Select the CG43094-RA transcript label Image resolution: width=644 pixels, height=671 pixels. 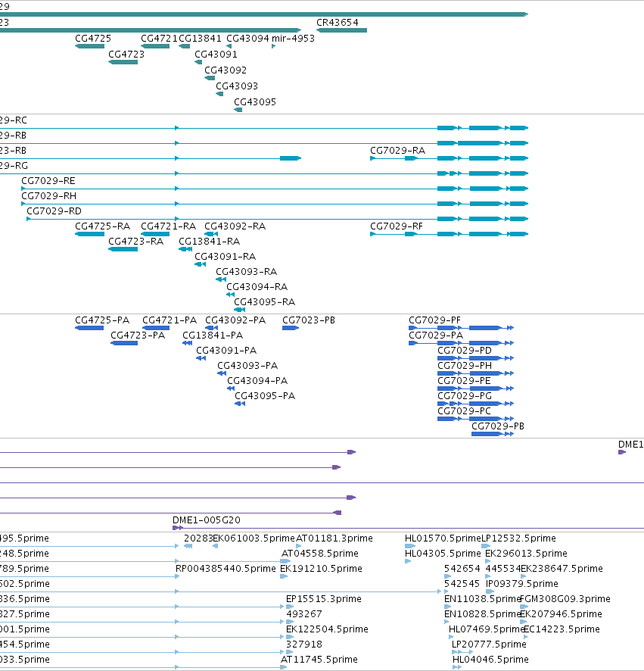pos(257,287)
